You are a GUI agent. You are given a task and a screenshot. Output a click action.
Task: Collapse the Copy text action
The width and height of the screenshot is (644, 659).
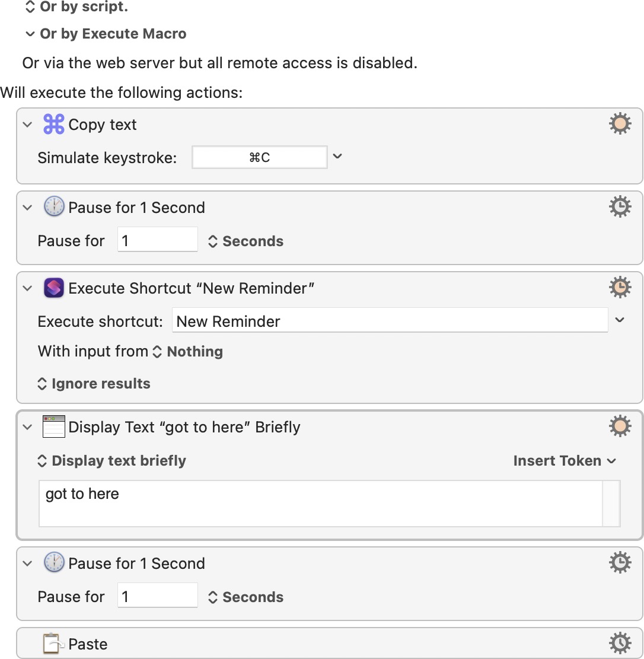point(27,125)
